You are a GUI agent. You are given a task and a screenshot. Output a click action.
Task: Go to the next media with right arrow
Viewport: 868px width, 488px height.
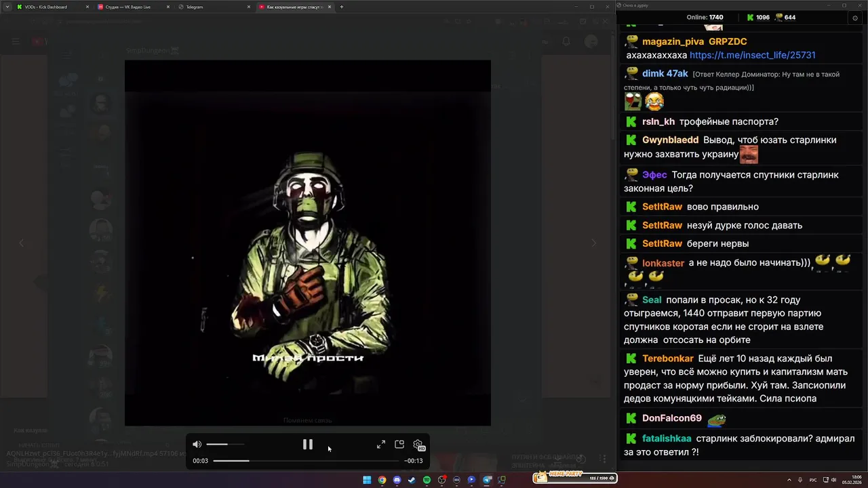pyautogui.click(x=594, y=243)
